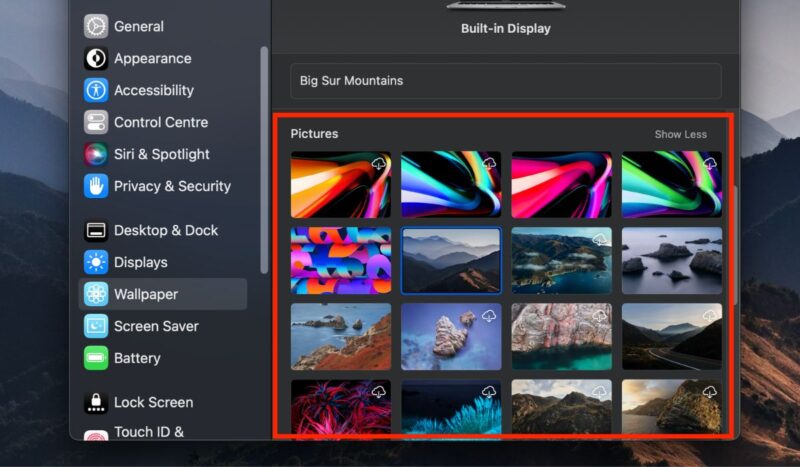This screenshot has height=467, width=800.
Task: Download red plant wallpaper cloud icon
Action: [379, 392]
